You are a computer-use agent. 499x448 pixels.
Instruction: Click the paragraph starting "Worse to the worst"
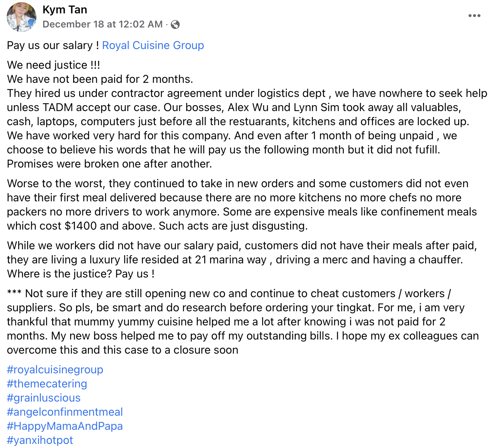[242, 205]
